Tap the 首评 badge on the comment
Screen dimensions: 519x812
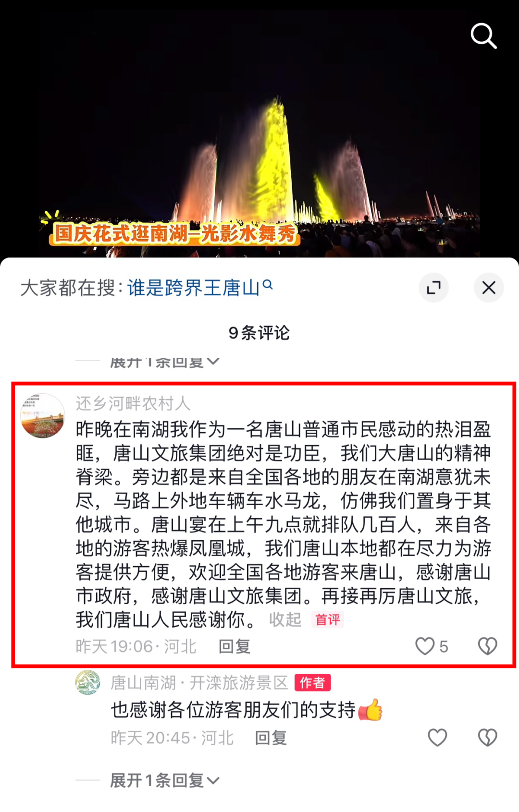point(327,619)
